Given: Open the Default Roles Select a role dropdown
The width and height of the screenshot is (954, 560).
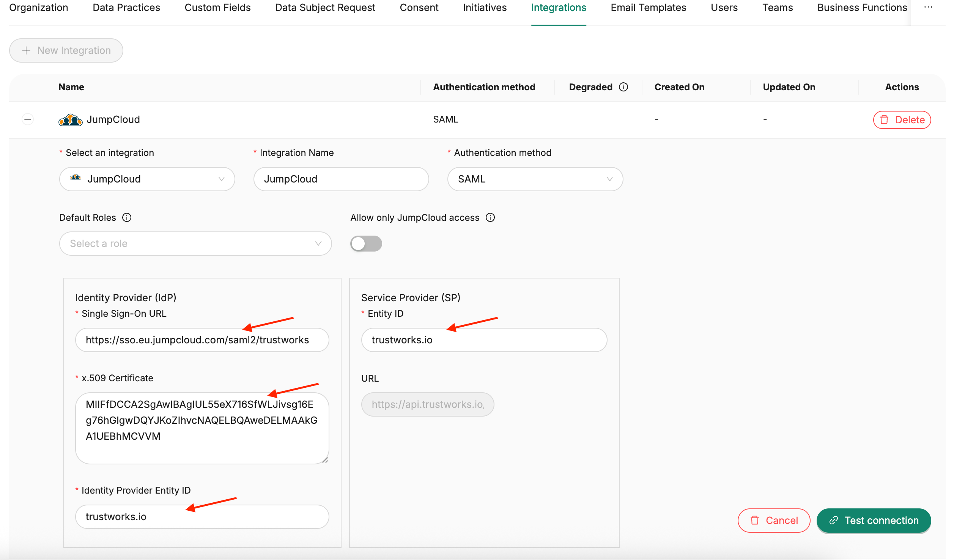Looking at the screenshot, I should click(195, 244).
